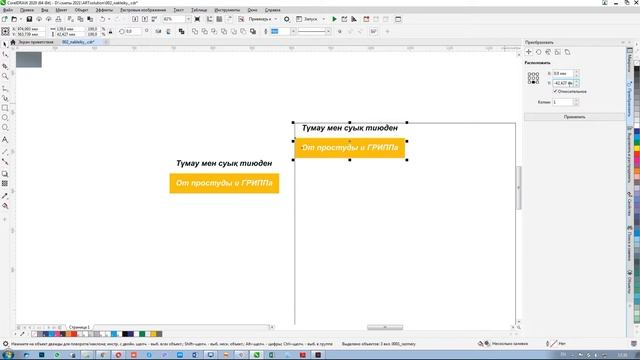Increase the Копии copies stepper

click(576, 100)
